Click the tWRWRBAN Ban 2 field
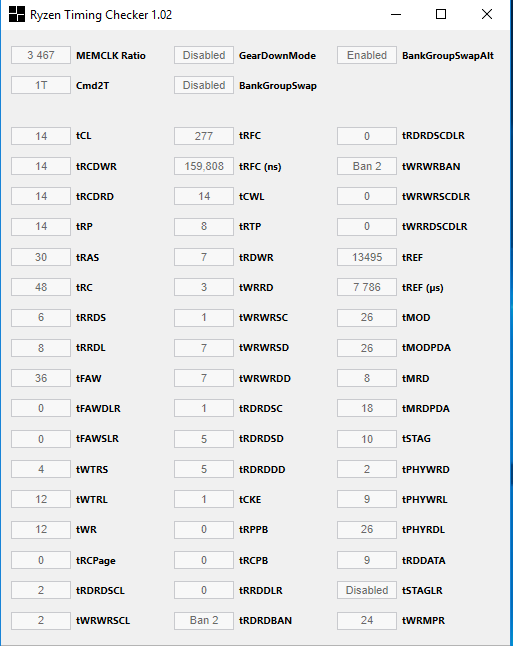Screen dimensions: 513x646 [367, 166]
